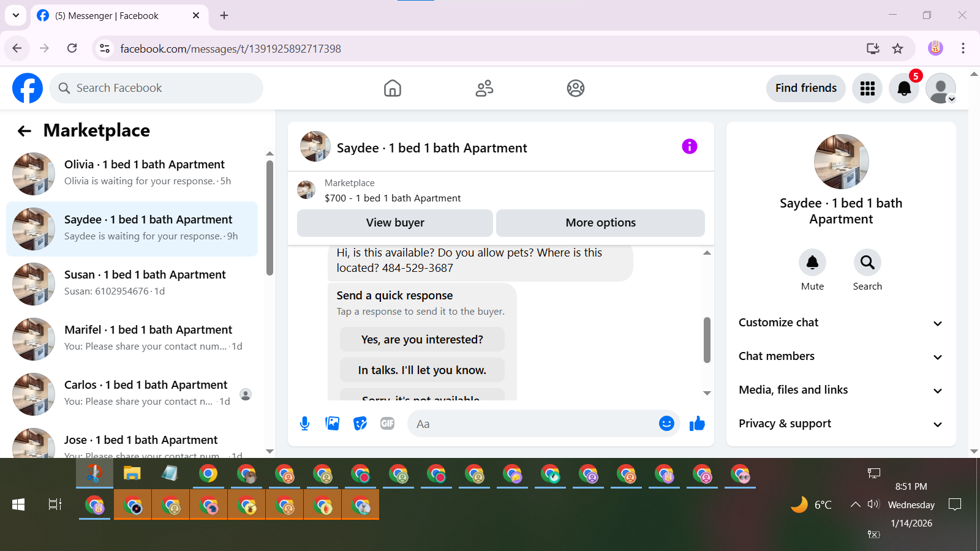This screenshot has height=551, width=980.
Task: Click the More options button
Action: pos(600,223)
